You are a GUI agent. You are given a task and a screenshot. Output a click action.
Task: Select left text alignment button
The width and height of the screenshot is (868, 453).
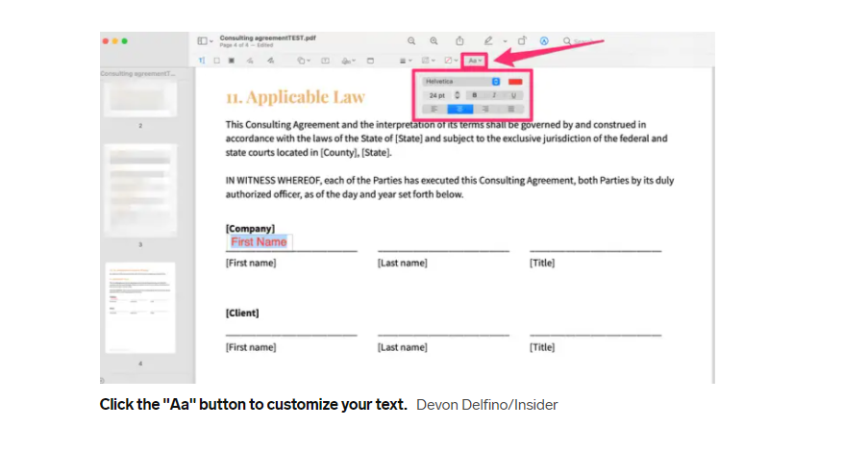click(x=434, y=109)
